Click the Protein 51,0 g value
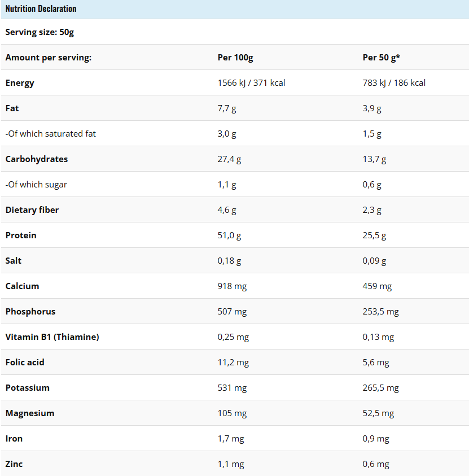Image resolution: width=469 pixels, height=476 pixels. click(x=229, y=235)
